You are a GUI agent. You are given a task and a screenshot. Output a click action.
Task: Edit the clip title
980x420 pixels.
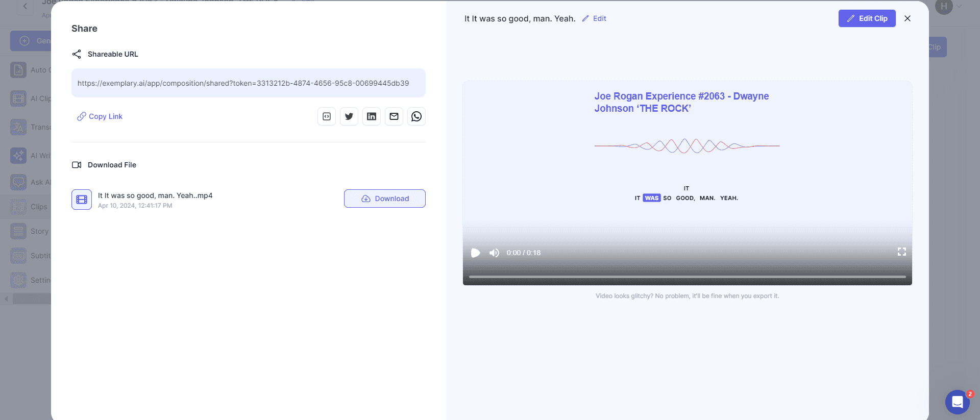point(595,18)
